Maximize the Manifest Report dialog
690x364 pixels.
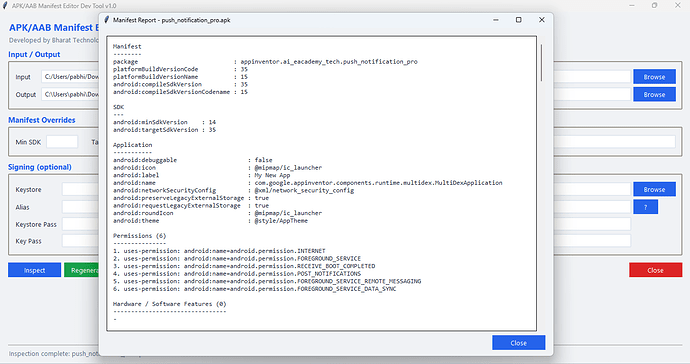[x=518, y=20]
